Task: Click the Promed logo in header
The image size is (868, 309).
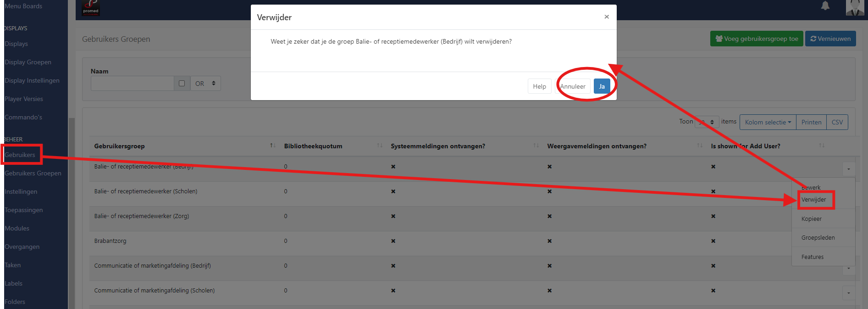Action: [90, 8]
